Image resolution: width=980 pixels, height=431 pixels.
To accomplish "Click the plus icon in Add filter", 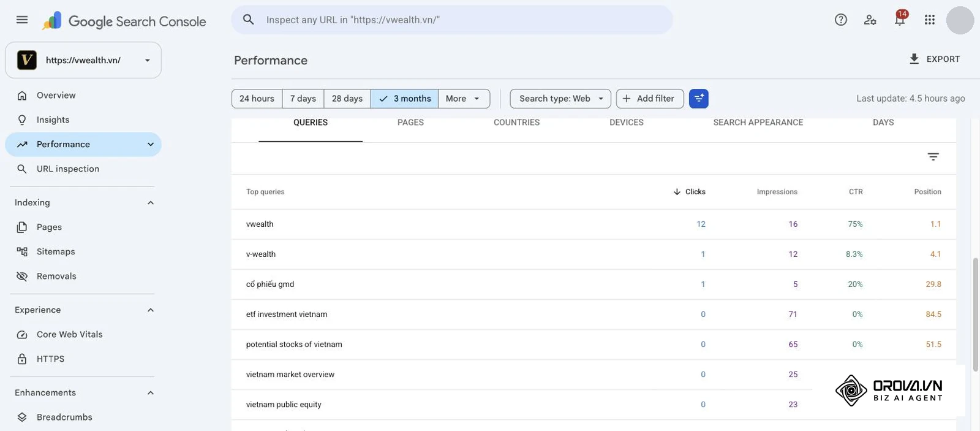I will point(627,99).
